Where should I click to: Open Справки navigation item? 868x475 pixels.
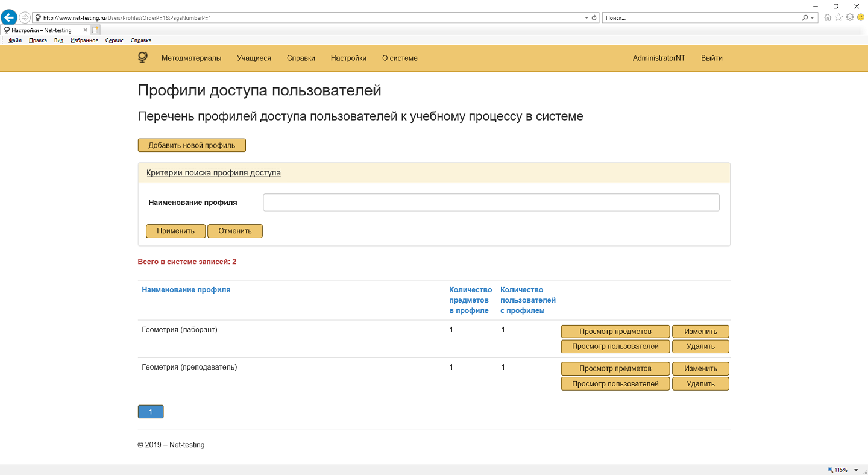point(301,58)
